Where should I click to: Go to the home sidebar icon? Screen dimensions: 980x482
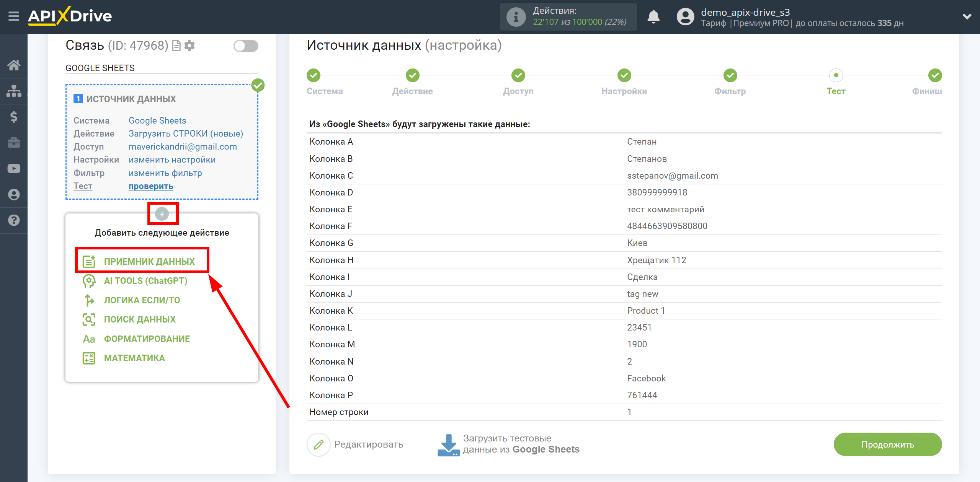pos(14,65)
